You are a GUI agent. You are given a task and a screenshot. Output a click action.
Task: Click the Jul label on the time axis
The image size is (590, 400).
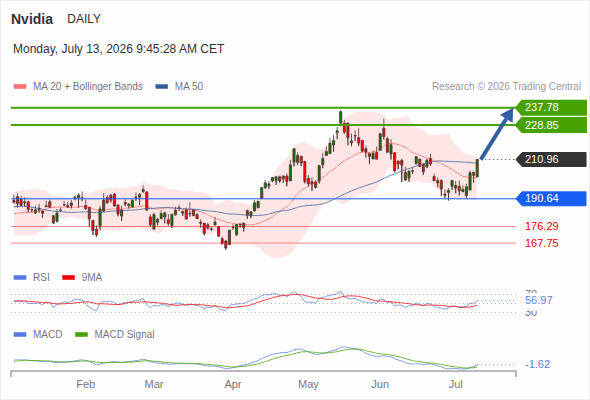pos(456,385)
